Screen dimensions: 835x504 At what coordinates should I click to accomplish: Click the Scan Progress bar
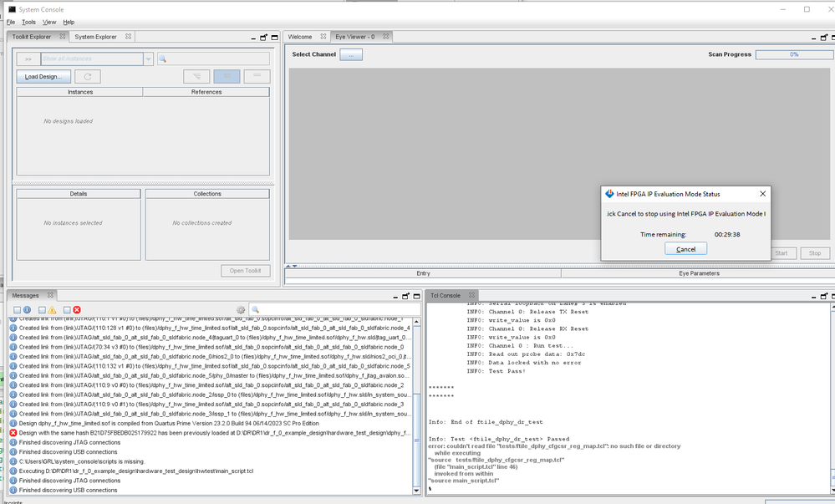click(793, 54)
